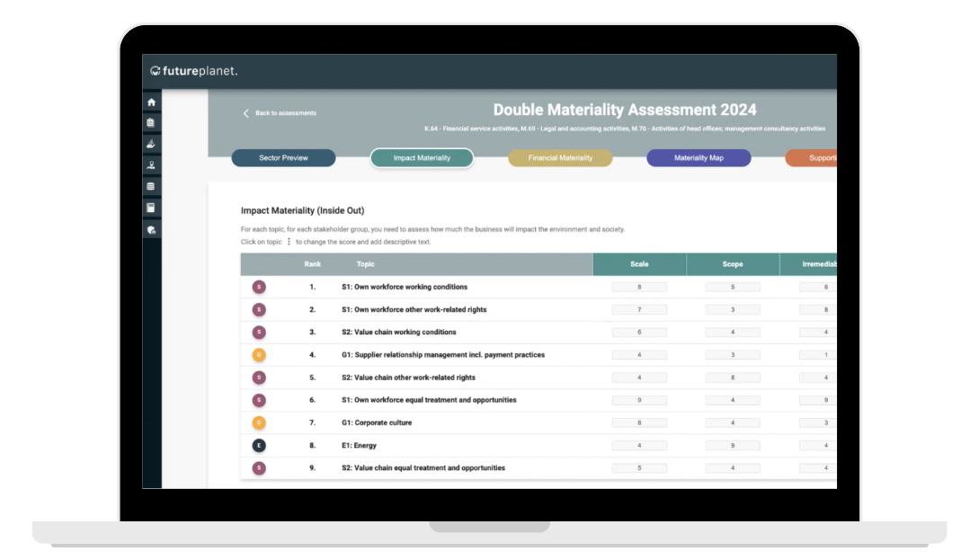
Task: Click the Scale column header
Action: click(x=639, y=264)
